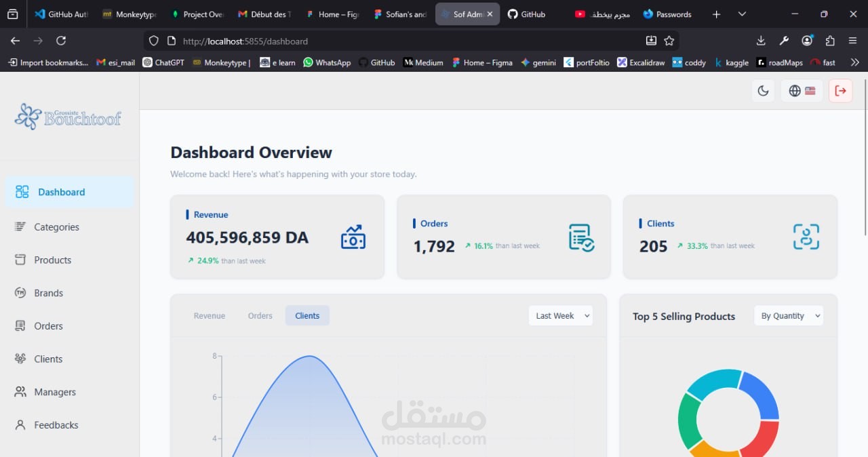Select the Managers sidebar icon

point(21,391)
